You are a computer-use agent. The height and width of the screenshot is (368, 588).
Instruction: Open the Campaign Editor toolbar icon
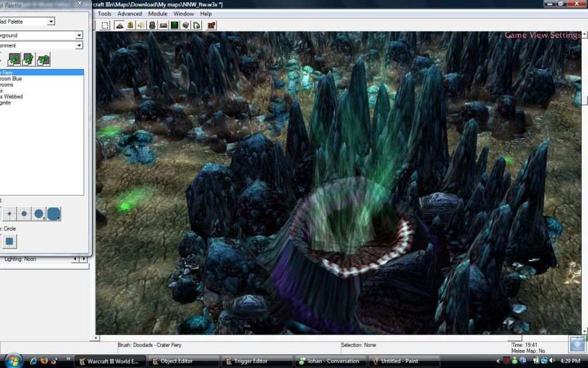coord(164,25)
